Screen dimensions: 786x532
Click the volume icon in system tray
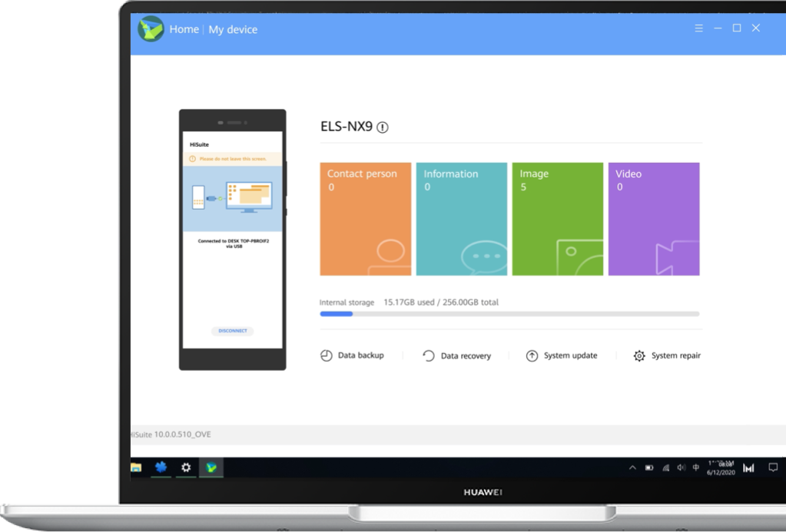tap(680, 468)
